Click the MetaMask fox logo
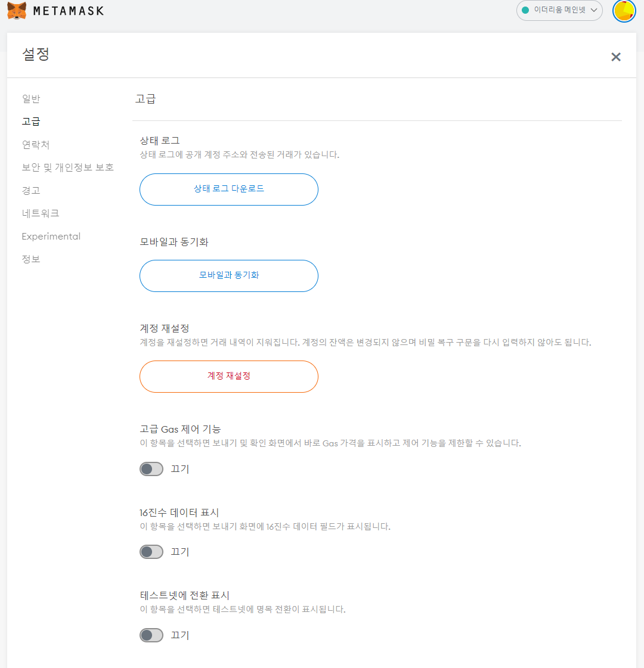The height and width of the screenshot is (668, 644). pyautogui.click(x=17, y=11)
